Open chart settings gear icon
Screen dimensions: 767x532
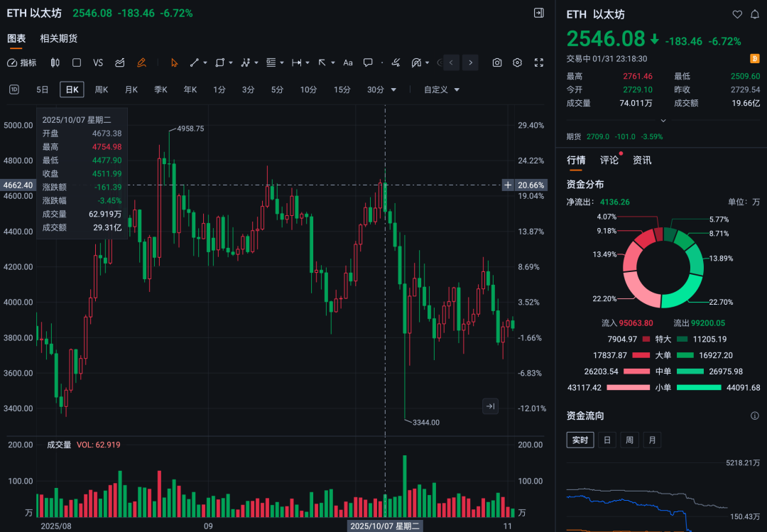pos(517,63)
